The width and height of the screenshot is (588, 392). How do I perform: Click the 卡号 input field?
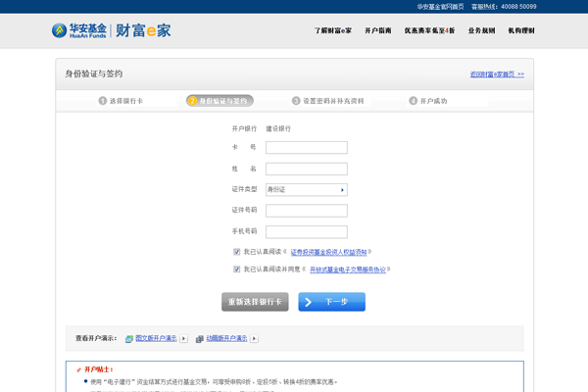click(x=306, y=148)
